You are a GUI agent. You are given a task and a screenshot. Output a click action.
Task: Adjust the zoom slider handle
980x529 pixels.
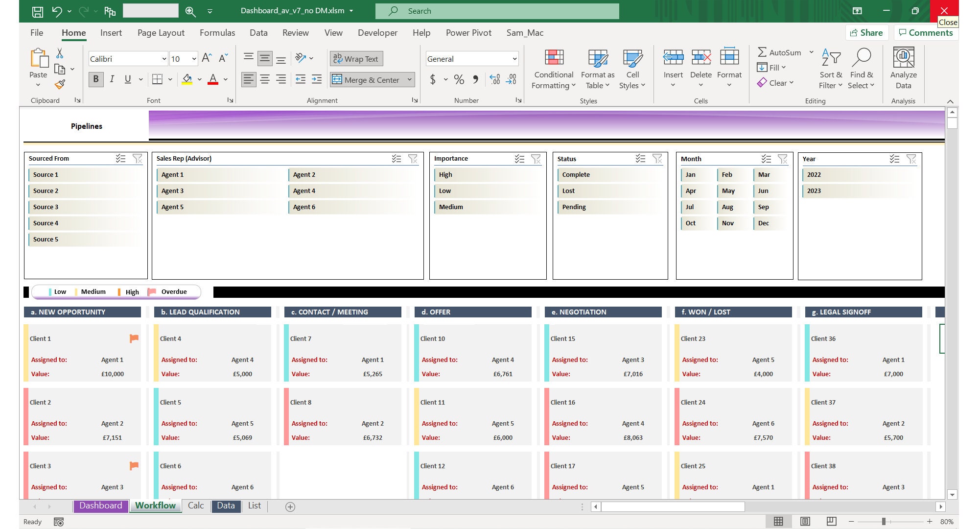(884, 521)
